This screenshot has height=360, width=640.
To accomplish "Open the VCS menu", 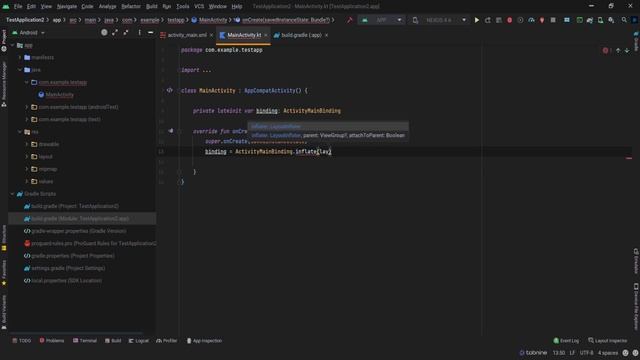I will pyautogui.click(x=199, y=7).
